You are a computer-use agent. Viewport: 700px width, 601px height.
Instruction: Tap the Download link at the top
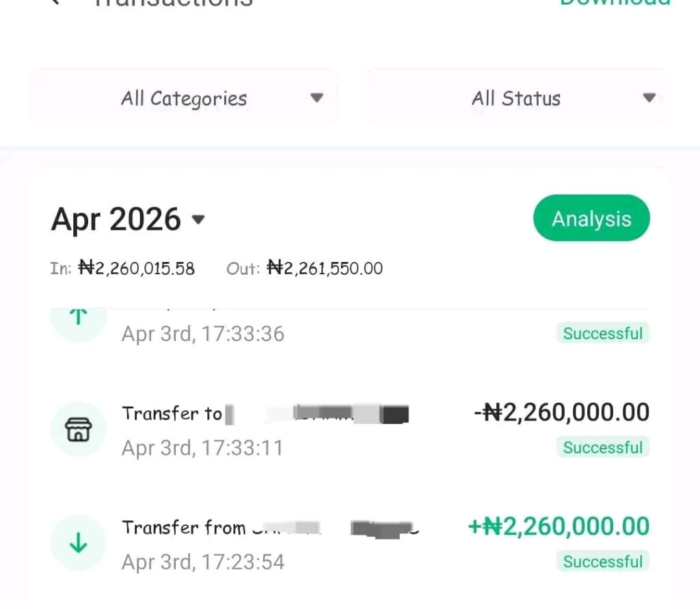[x=615, y=3]
